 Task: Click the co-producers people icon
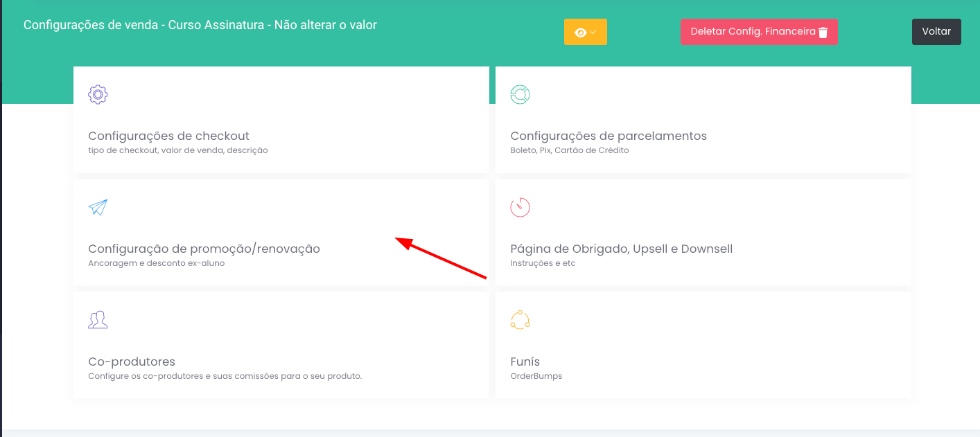[x=98, y=320]
